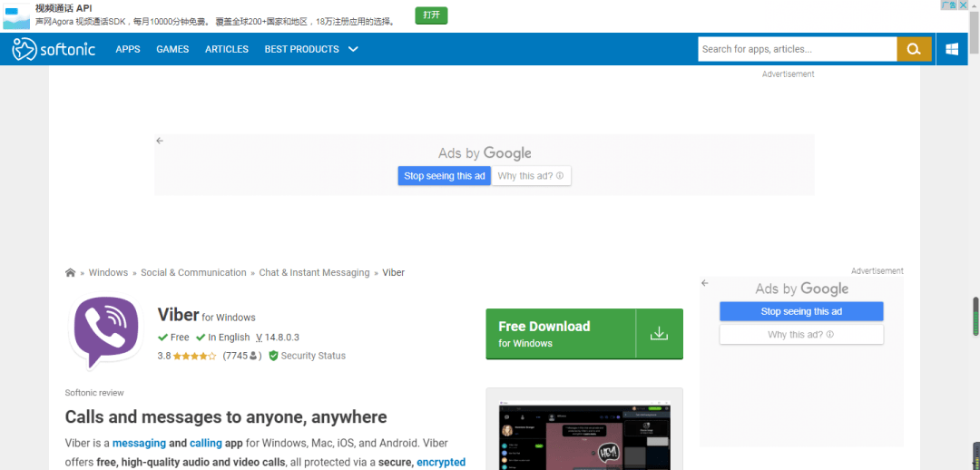Click the Softonic logo
980x470 pixels.
(54, 49)
